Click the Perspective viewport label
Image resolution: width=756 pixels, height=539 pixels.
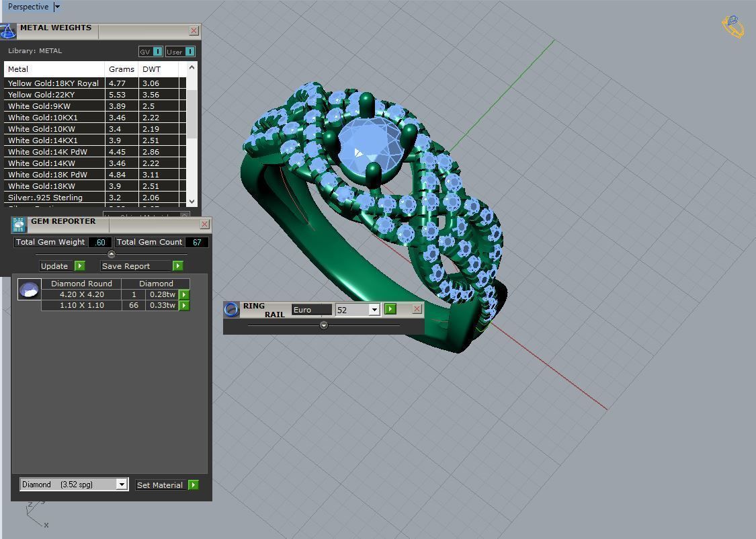pos(28,7)
